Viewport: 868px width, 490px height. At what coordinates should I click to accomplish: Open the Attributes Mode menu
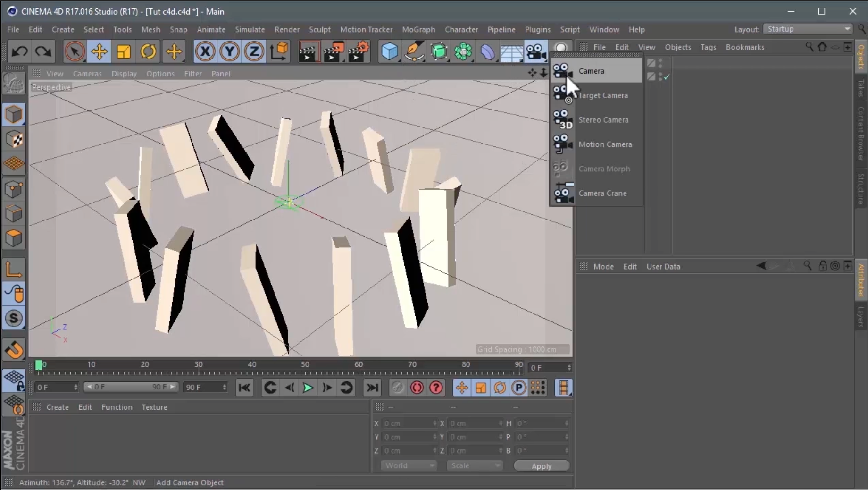point(603,267)
